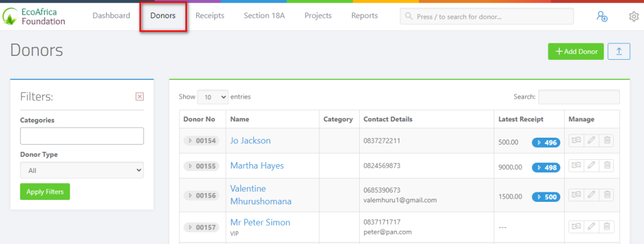Image resolution: width=644 pixels, height=244 pixels.
Task: Open the Donor Type dropdown
Action: click(82, 170)
